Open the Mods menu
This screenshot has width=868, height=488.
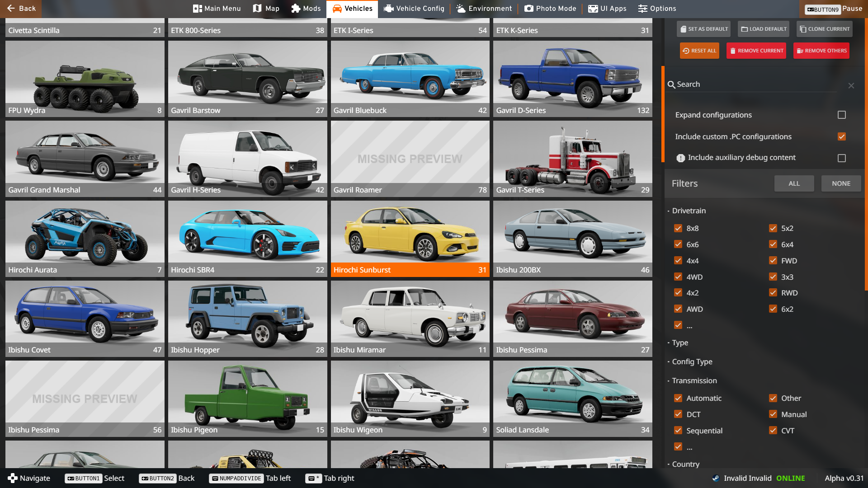click(306, 9)
